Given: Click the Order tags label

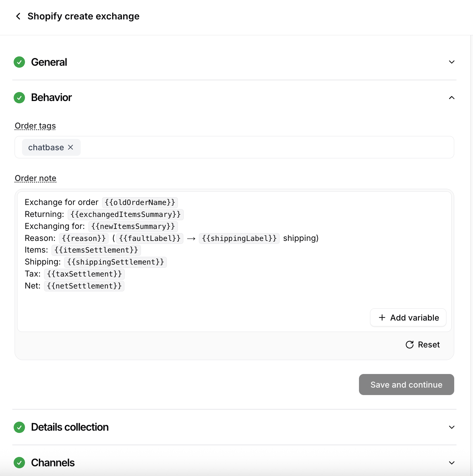Looking at the screenshot, I should pyautogui.click(x=35, y=126).
